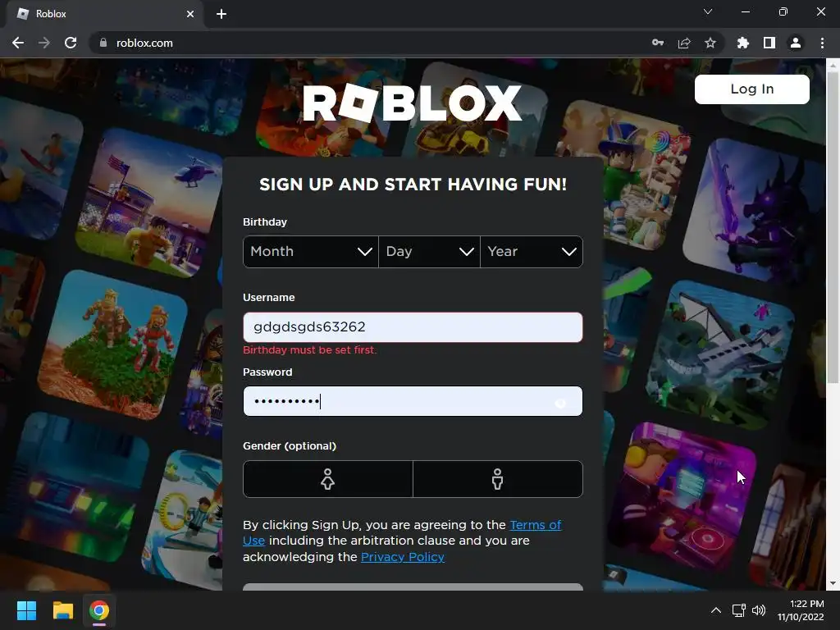Click 'Birthday must be set first.' error text

tap(309, 350)
